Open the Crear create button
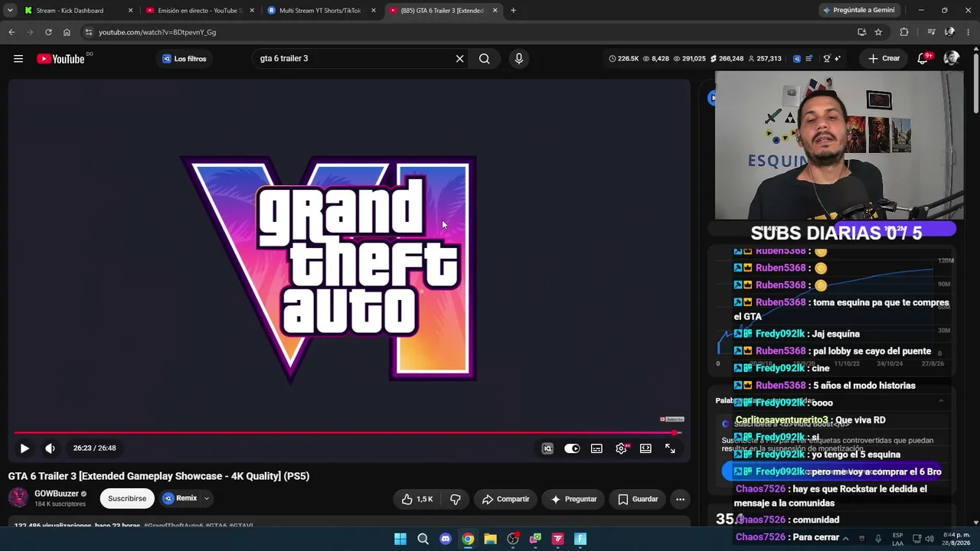Viewport: 980px width, 551px height. tap(884, 59)
